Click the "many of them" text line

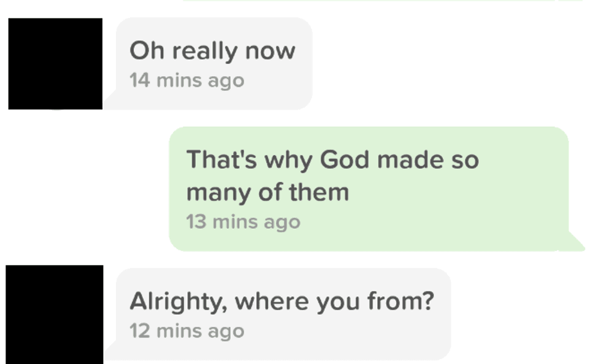[267, 192]
